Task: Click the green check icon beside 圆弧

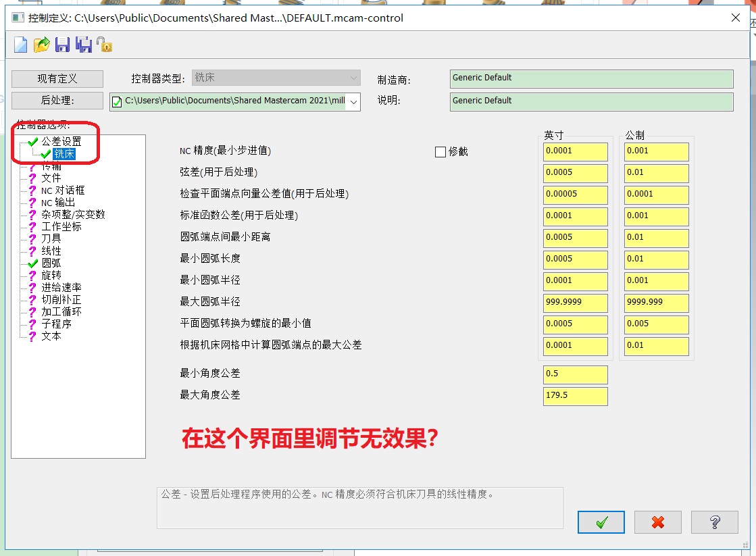Action: [x=33, y=263]
